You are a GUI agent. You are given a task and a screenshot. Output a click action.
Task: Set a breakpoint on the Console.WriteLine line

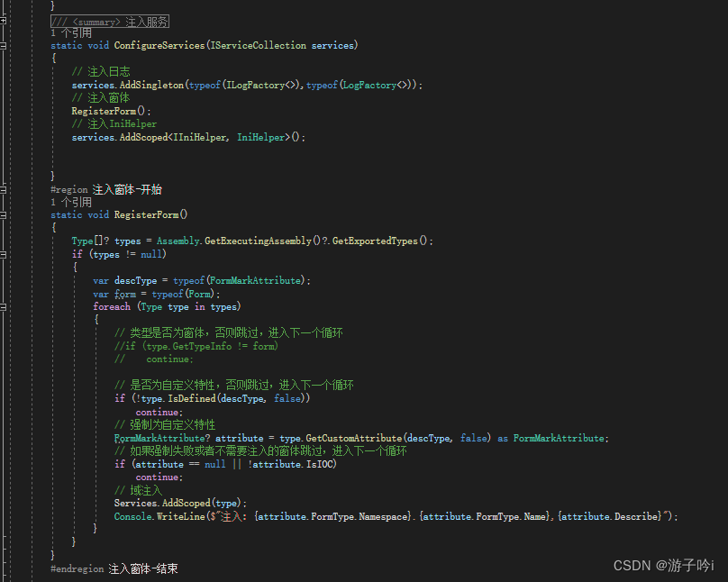click(x=11, y=516)
